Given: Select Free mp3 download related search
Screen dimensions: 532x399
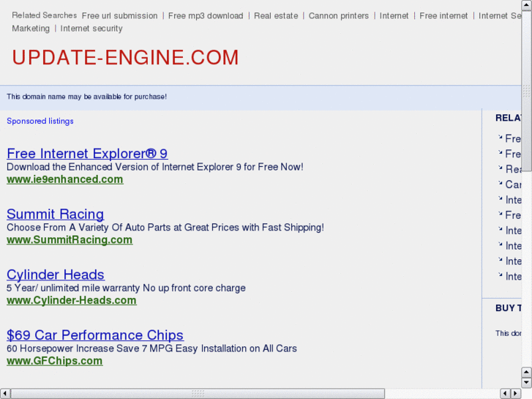Looking at the screenshot, I should point(206,16).
